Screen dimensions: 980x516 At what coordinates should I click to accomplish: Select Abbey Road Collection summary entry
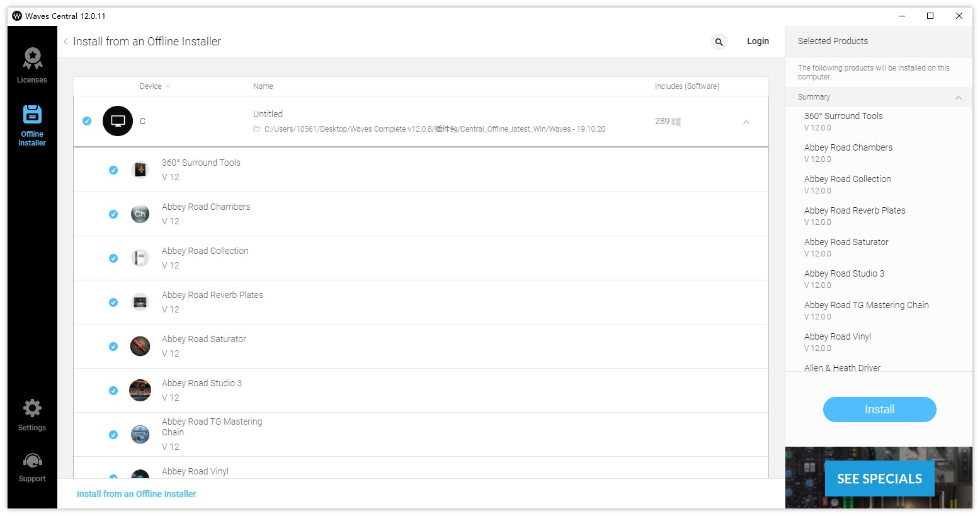coord(847,184)
